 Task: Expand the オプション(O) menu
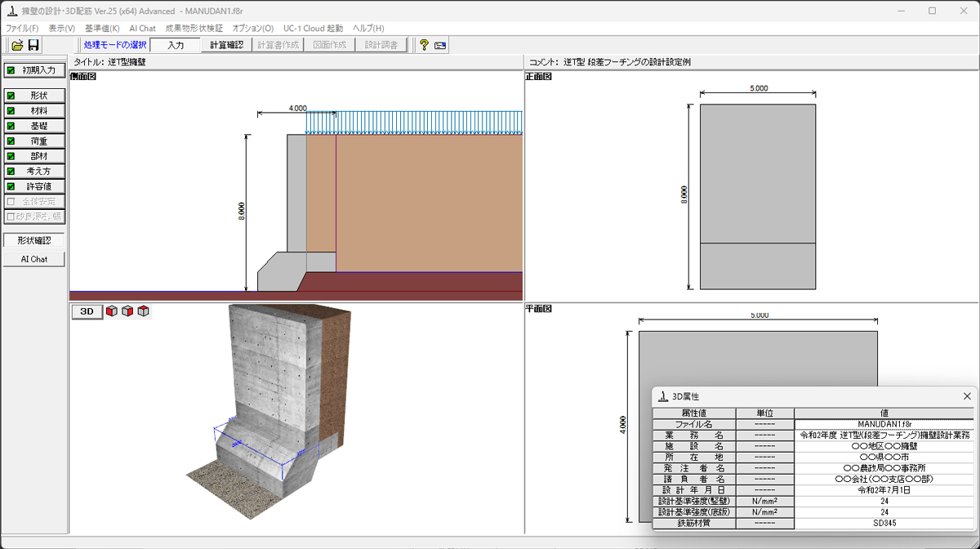point(253,29)
